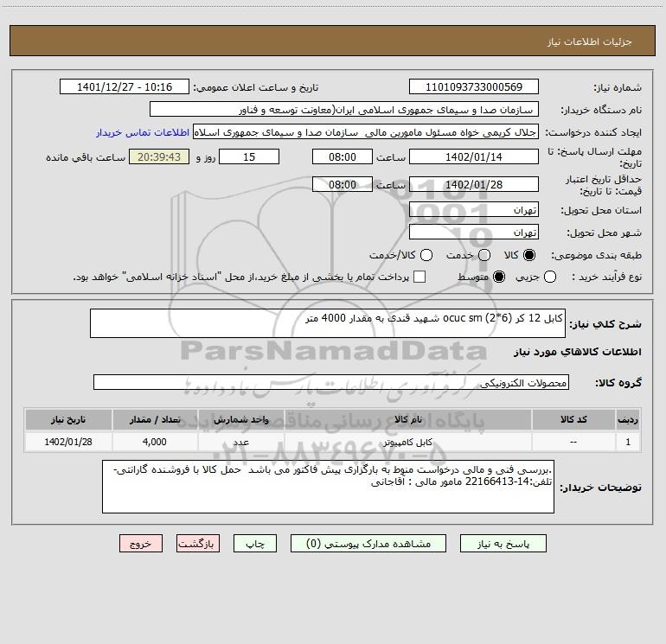The width and height of the screenshot is (666, 644).
Task: Click the table date cell 1402/01/28
Action: pyautogui.click(x=68, y=442)
